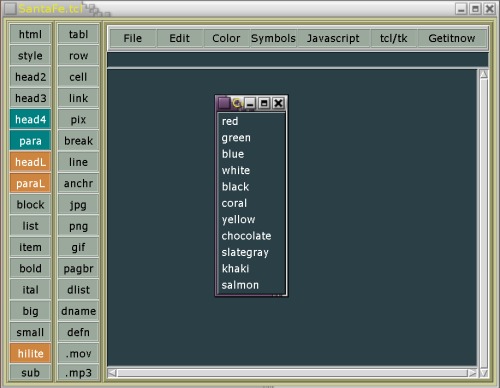Click the ital button
This screenshot has height=388, width=500.
pyautogui.click(x=30, y=290)
